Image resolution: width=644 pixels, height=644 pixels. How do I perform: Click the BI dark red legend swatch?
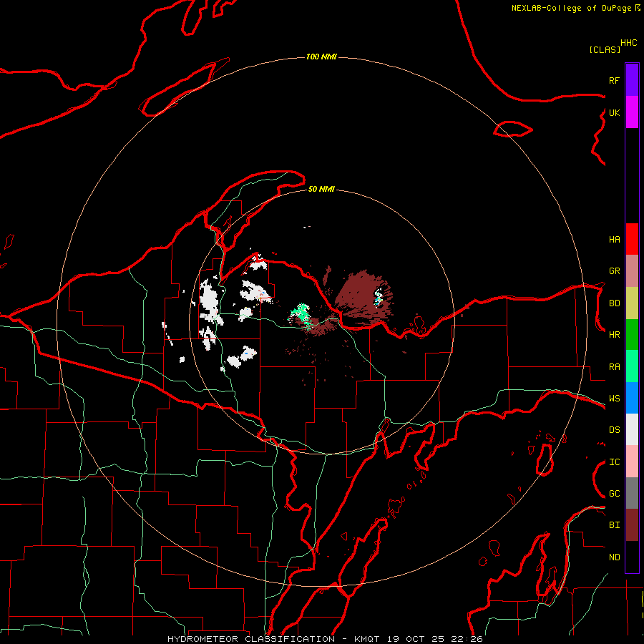[632, 525]
